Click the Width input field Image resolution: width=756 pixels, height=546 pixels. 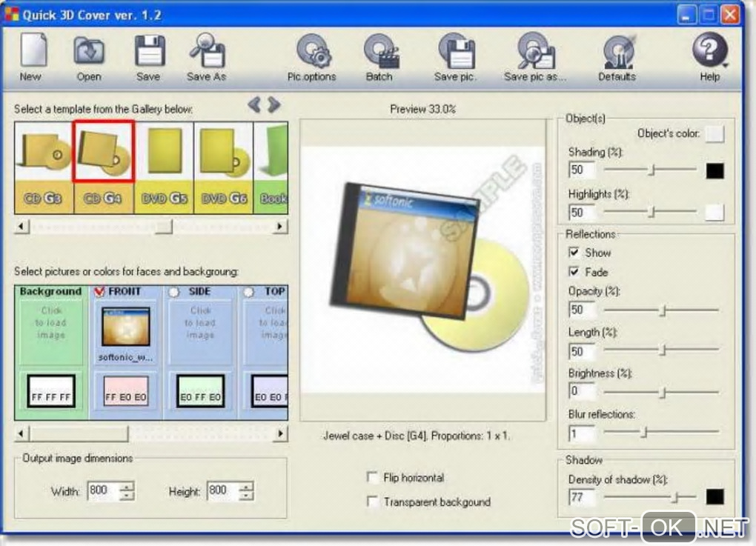click(x=103, y=491)
